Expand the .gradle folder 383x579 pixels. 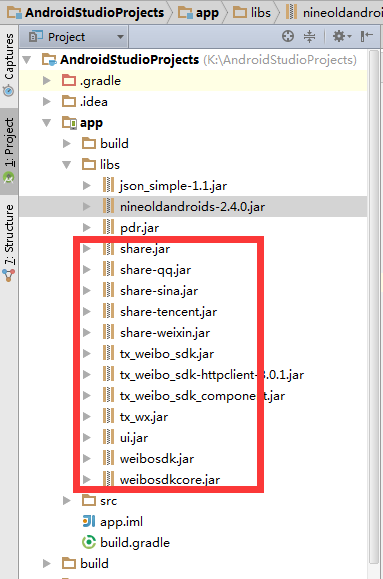tap(47, 80)
